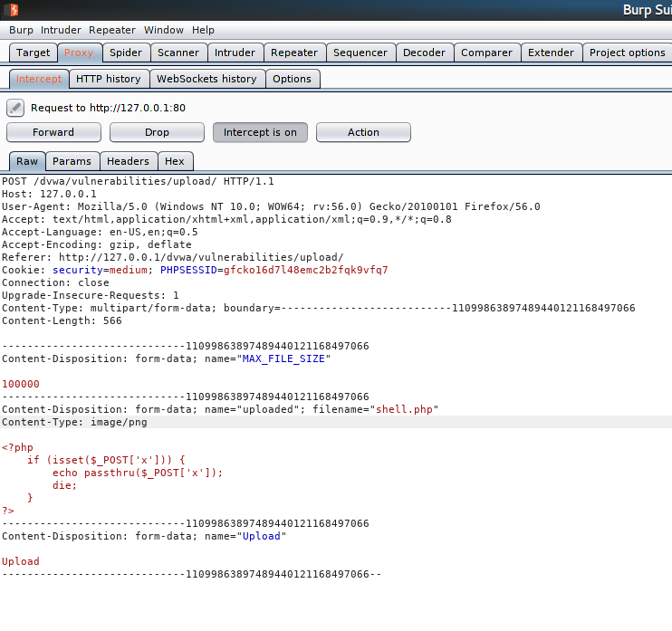672x631 pixels.
Task: Click the 100000 file size value
Action: [21, 384]
